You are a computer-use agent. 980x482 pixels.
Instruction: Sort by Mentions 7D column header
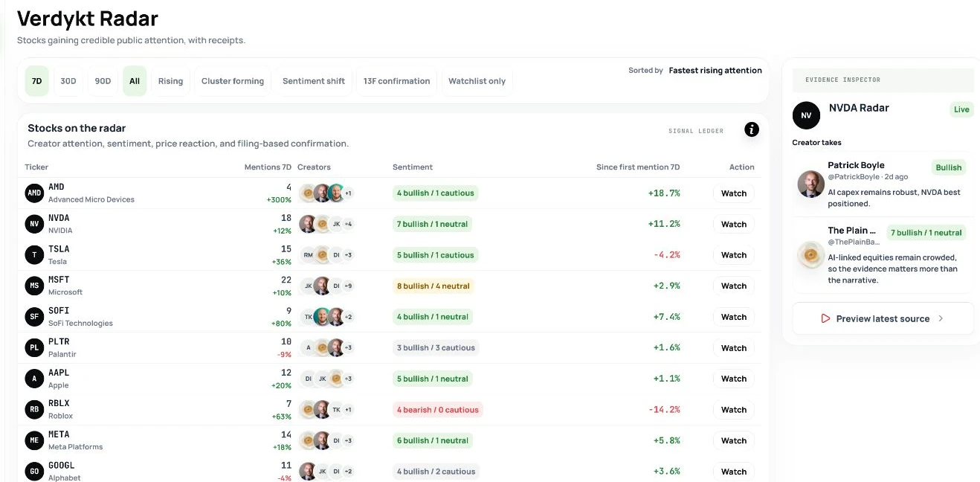pyautogui.click(x=268, y=167)
